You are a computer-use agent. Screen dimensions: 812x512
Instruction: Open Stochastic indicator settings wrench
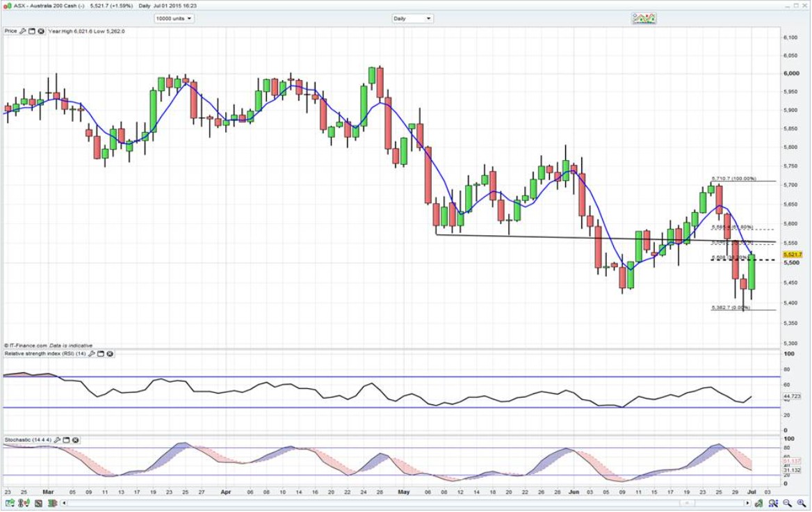point(58,440)
